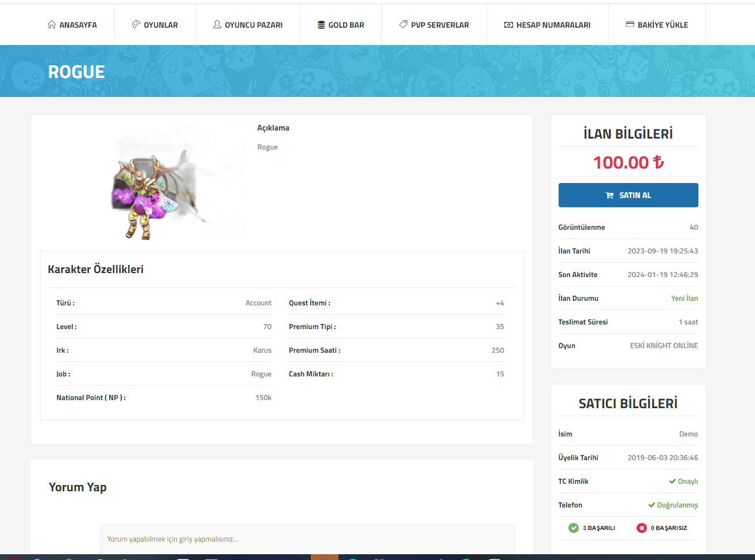This screenshot has width=755, height=560.
Task: Click the green check icon beside 3 BAŞARILI
Action: click(574, 528)
